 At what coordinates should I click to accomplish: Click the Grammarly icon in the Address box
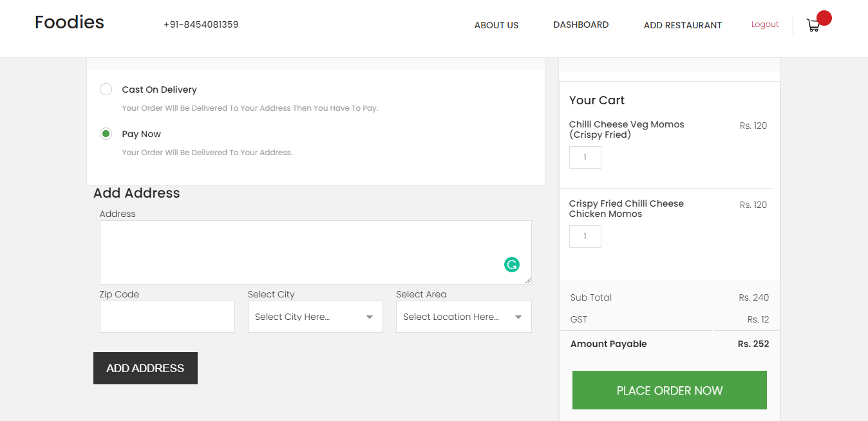(512, 265)
